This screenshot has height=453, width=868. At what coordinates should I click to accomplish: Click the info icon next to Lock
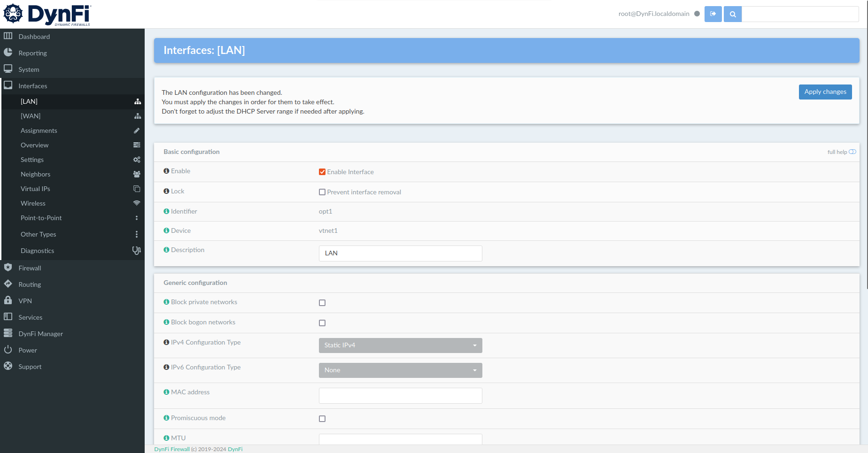tap(166, 192)
